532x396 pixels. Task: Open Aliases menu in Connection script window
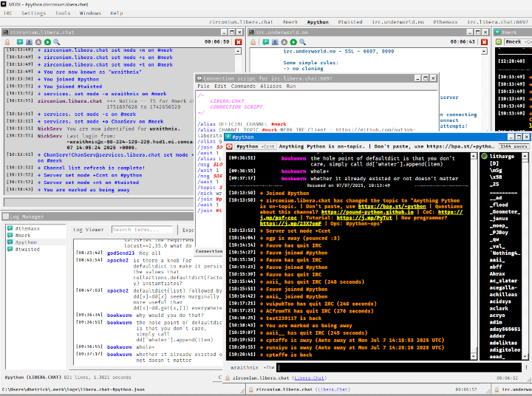pos(270,86)
